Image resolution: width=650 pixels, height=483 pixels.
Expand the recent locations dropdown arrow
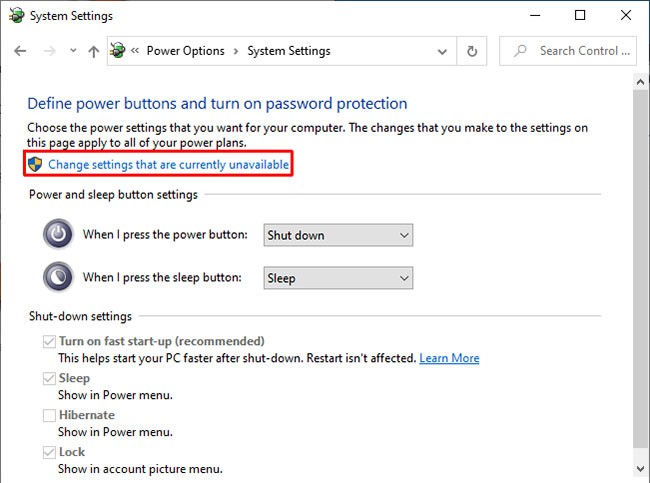pos(73,51)
